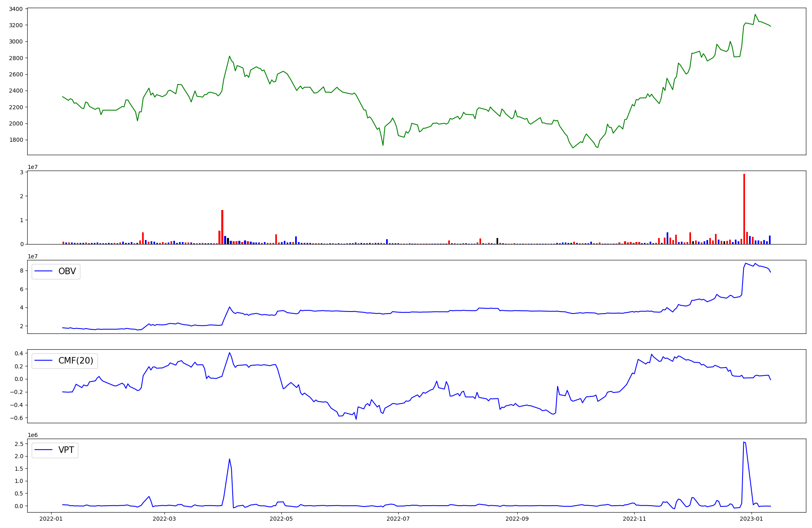Click the blue line sample in OBV legend

coord(43,271)
